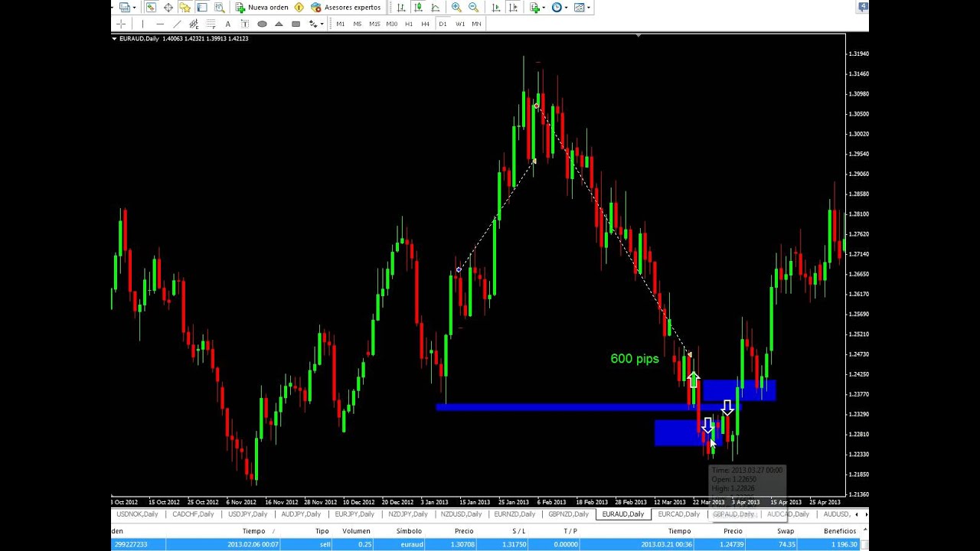Screen dimensions: 980x551
Task: Select the D1 daily timeframe
Action: (443, 24)
